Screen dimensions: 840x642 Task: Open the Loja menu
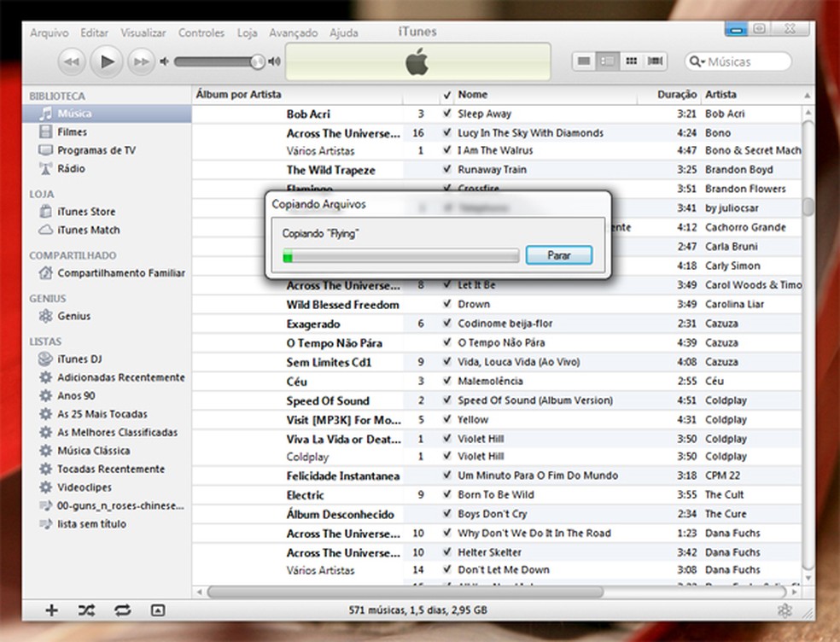tap(247, 32)
